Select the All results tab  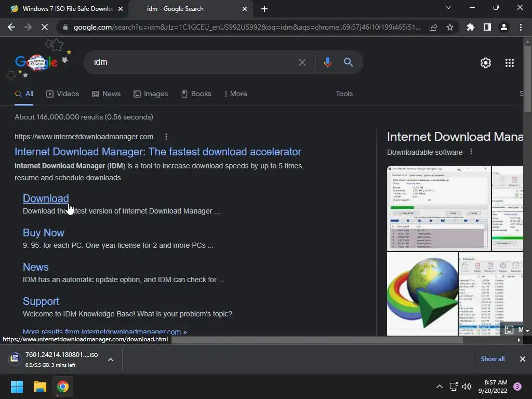[x=24, y=94]
